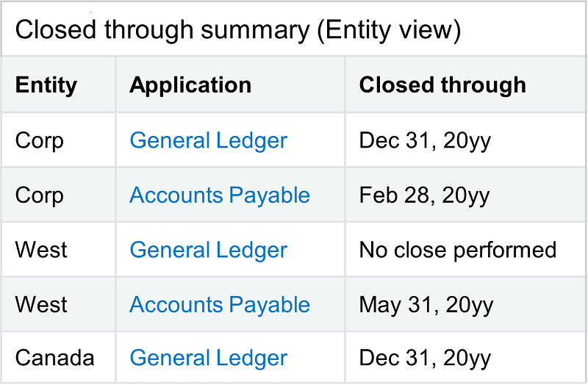Viewport: 588px width, 385px height.
Task: Click the Application column header
Action: coord(190,85)
